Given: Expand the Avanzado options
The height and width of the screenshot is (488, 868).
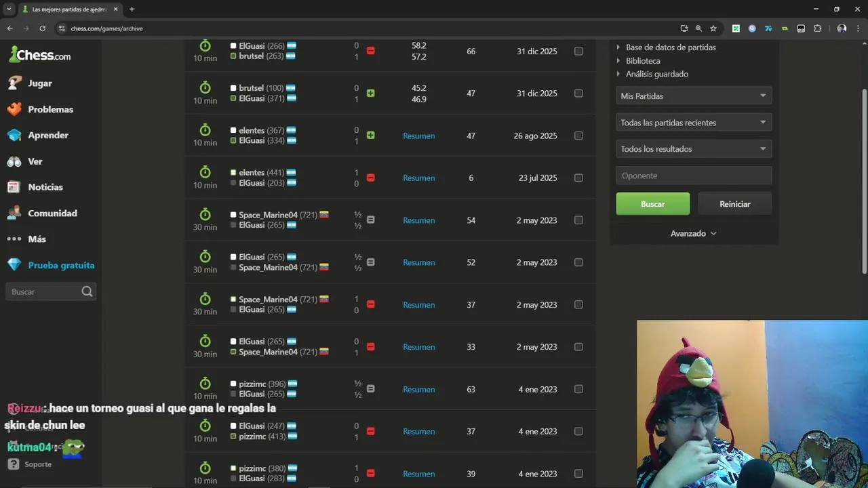Looking at the screenshot, I should point(694,233).
